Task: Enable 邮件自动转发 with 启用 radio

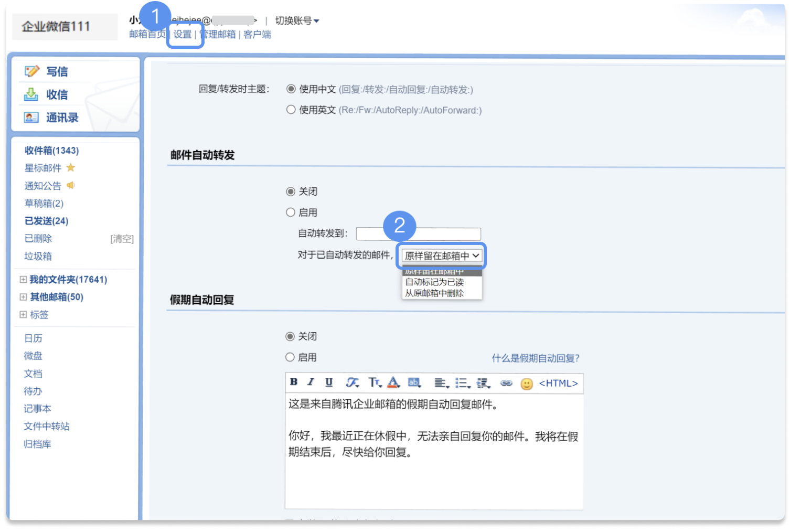Action: tap(291, 212)
